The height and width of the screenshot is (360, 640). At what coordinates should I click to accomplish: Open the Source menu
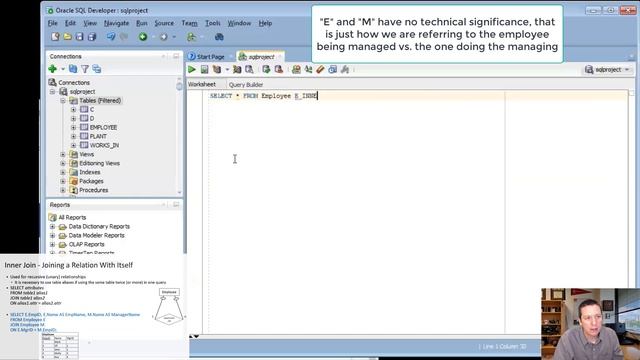click(x=164, y=23)
